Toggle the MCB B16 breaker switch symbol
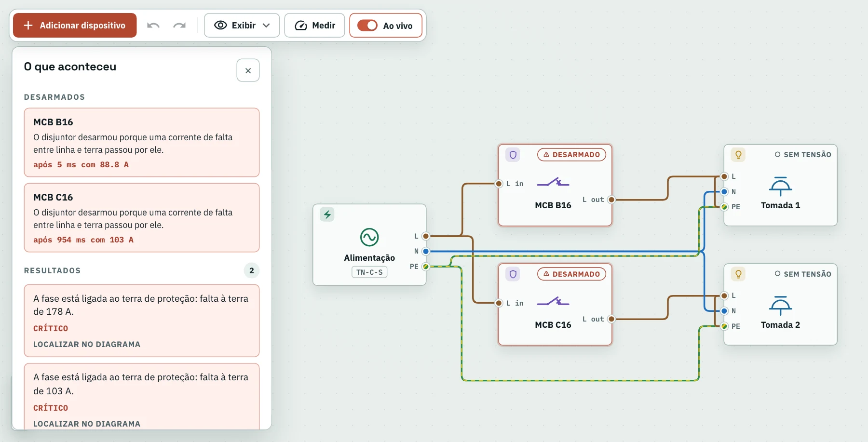The image size is (868, 442). (553, 182)
